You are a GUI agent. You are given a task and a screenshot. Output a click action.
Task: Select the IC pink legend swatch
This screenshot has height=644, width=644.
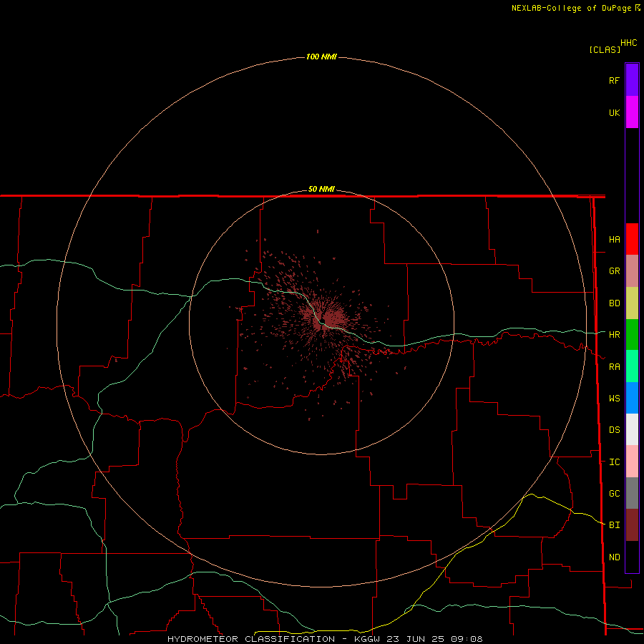(x=632, y=462)
